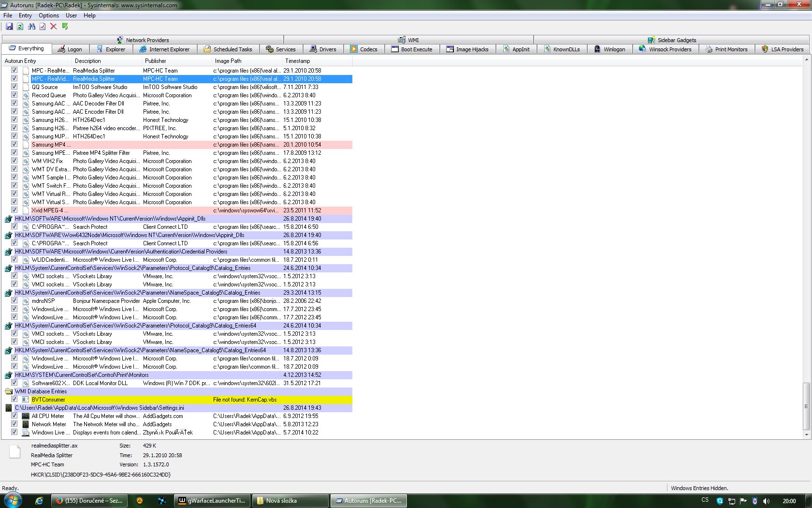Click the scrollbar thumb of the entries list
Viewport: 812px width, 508px height.
(x=806, y=406)
